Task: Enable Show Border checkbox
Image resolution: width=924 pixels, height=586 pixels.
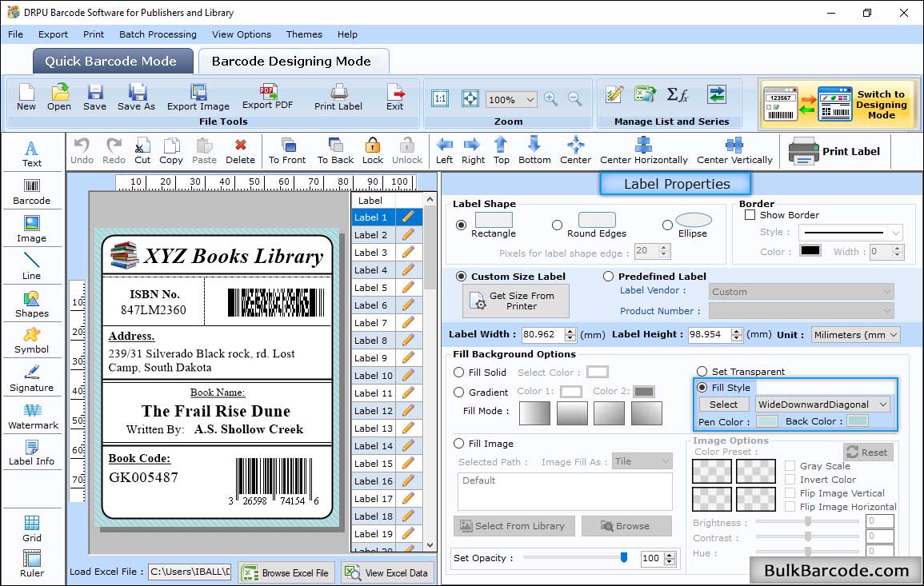Action: (750, 215)
